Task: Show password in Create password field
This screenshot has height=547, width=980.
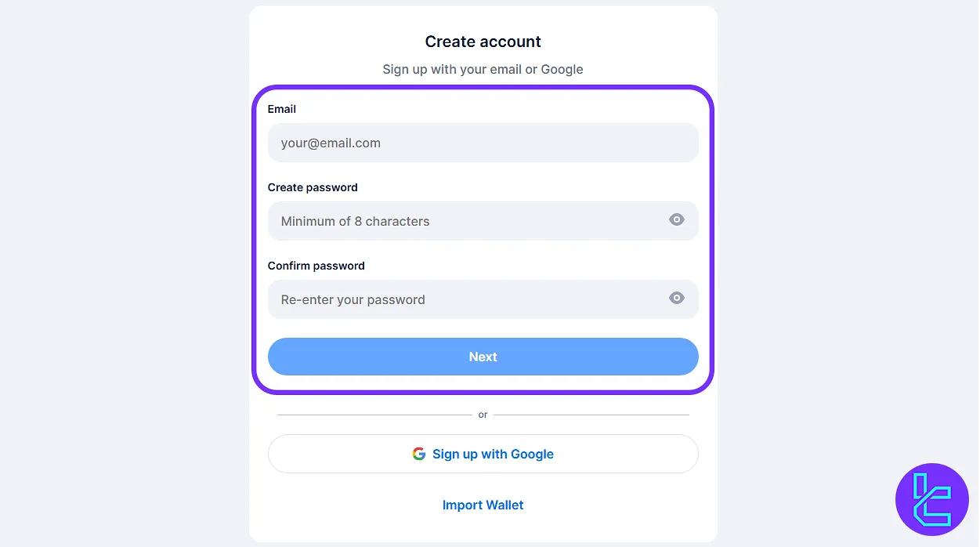Action: point(677,220)
